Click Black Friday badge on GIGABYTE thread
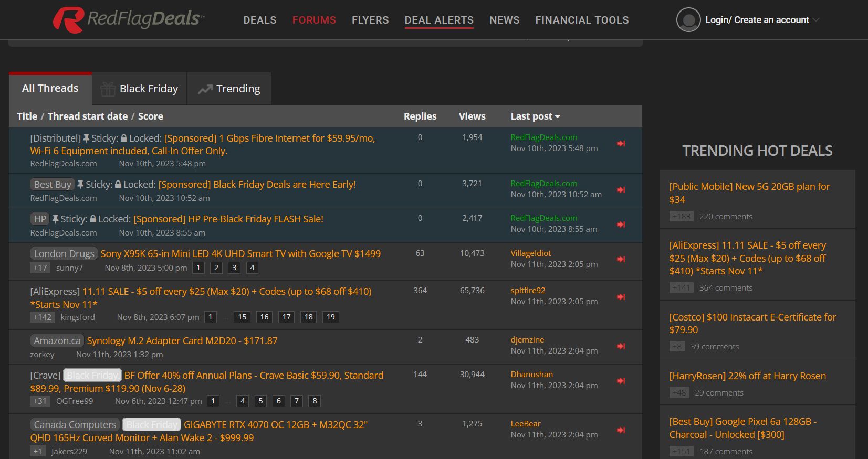This screenshot has height=459, width=868. pyautogui.click(x=152, y=425)
